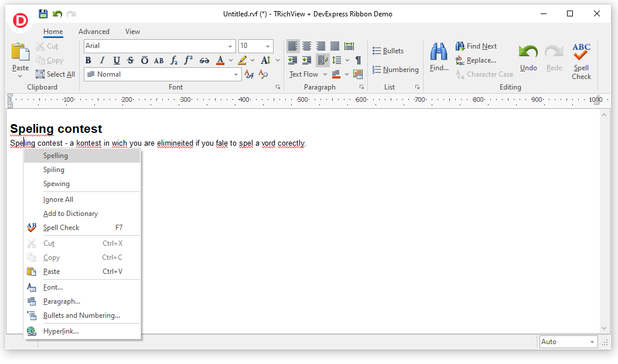The image size is (618, 364).
Task: Select 'Add to Dictionary' in context menu
Action: [x=70, y=214]
